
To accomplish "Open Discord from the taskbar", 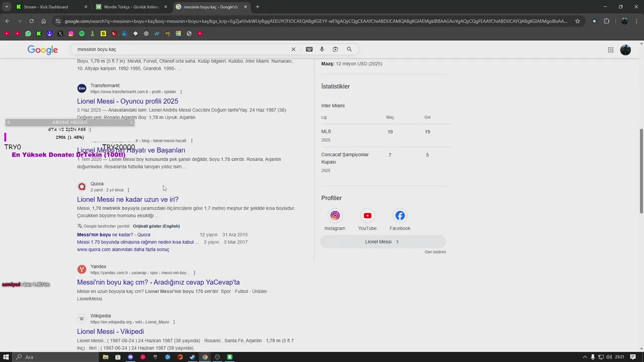I will [x=130, y=357].
